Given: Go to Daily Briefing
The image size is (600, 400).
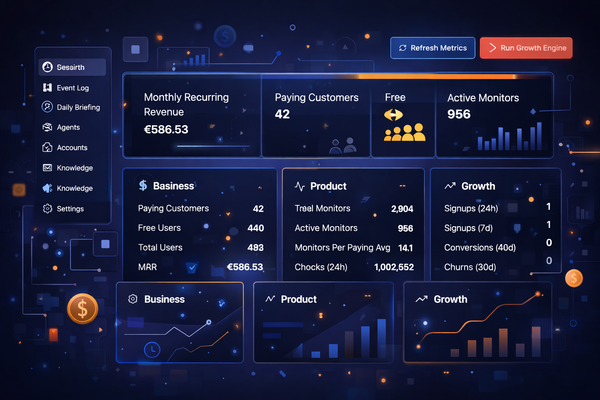Looking at the screenshot, I should point(72,107).
